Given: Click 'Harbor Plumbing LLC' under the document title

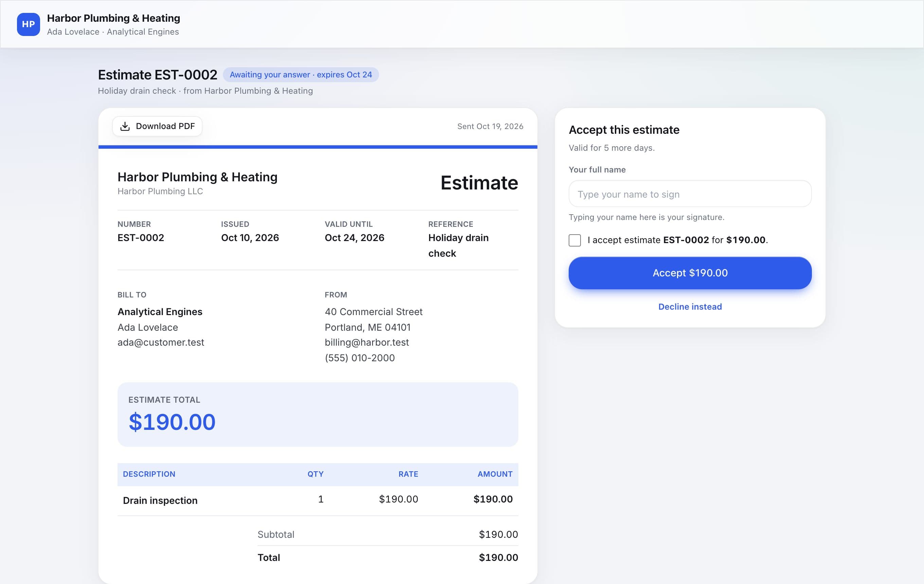Looking at the screenshot, I should click(x=160, y=191).
